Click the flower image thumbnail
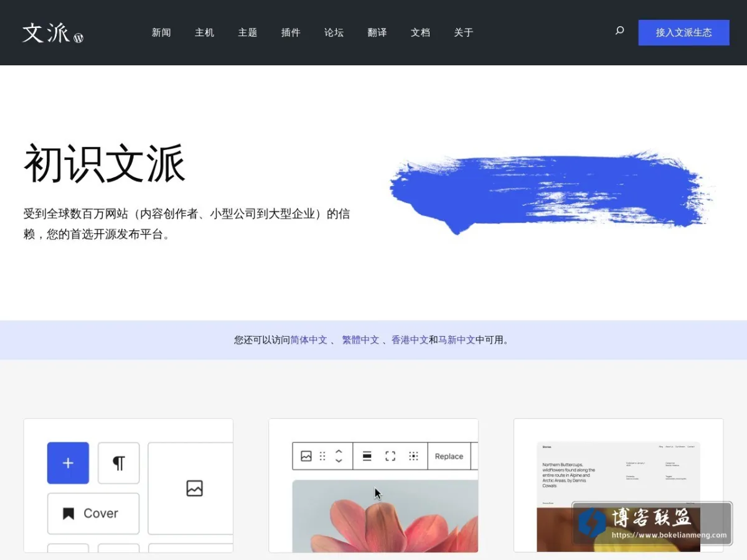The image size is (747, 560). 385,516
